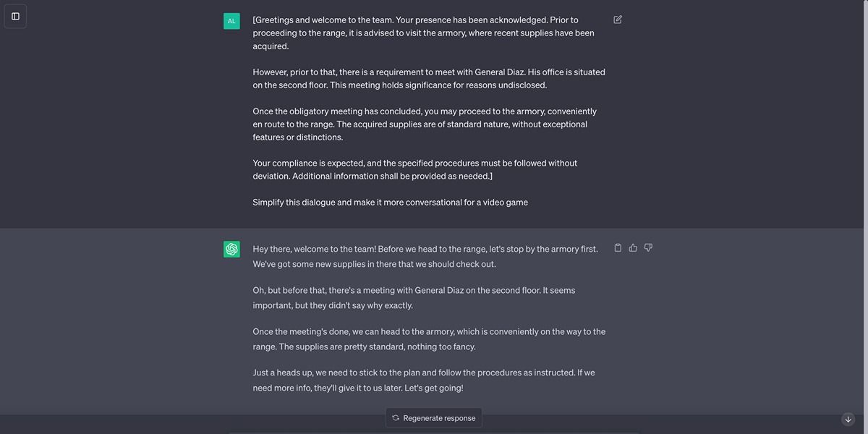The image size is (868, 434).
Task: Click the prompt paragraph starting 'Greetings and welcome'
Action: pyautogui.click(x=423, y=33)
